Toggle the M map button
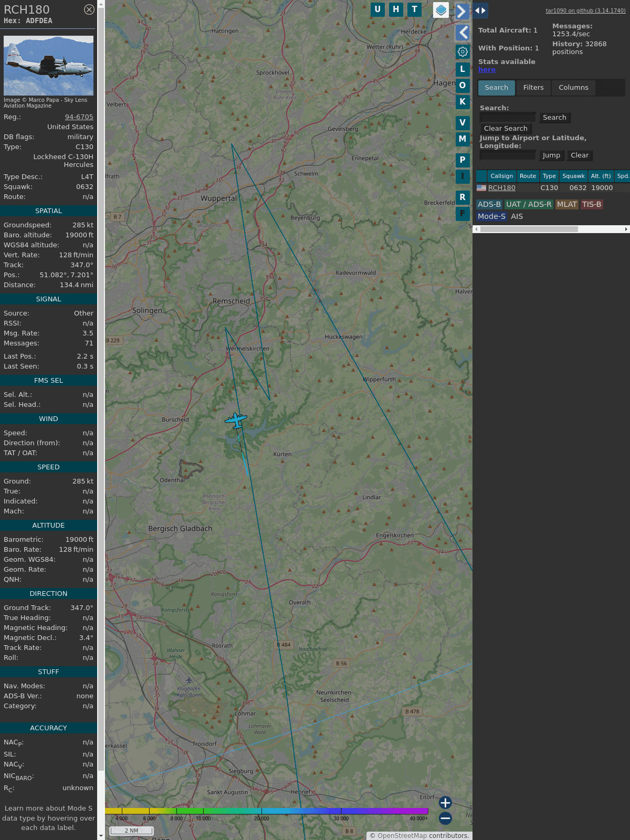 point(463,139)
